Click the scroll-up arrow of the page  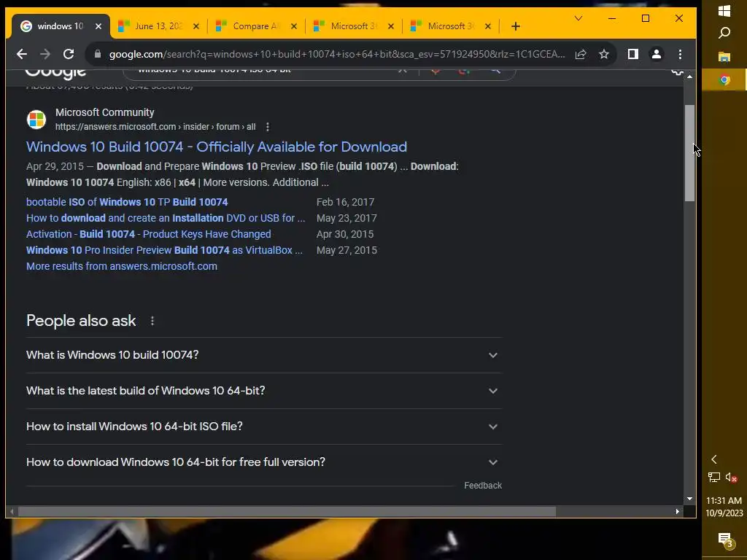pyautogui.click(x=689, y=76)
